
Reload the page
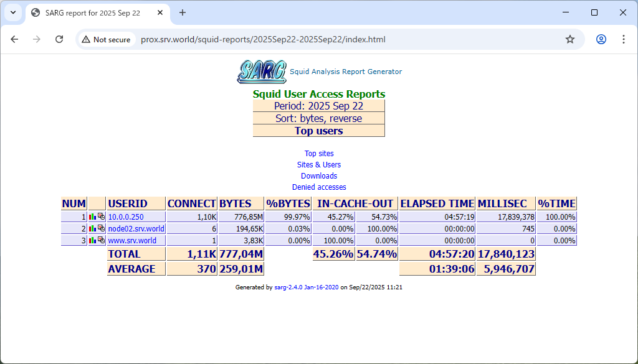pos(59,39)
